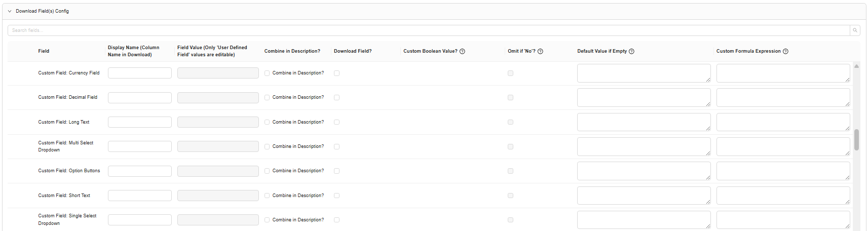Screen dimensions: 868x231
Task: Check Download Field for Short Text row
Action: click(336, 196)
